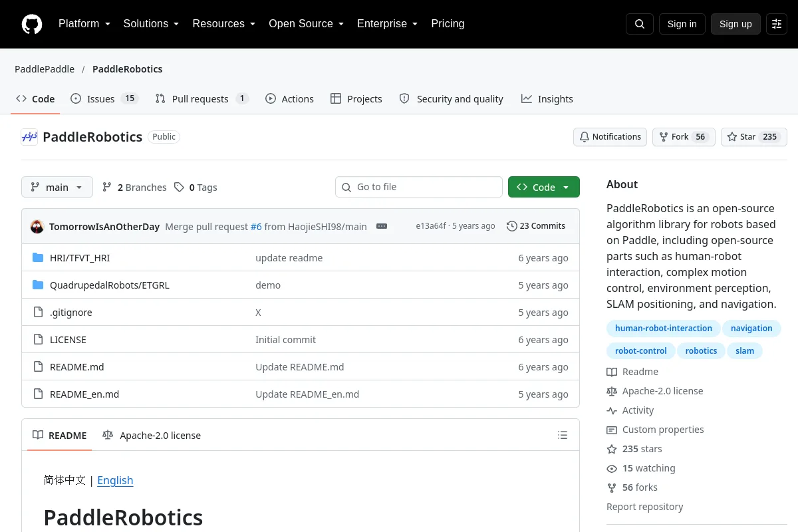Open the GitHub homepage logo
This screenshot has width=798, height=532.
[x=32, y=24]
